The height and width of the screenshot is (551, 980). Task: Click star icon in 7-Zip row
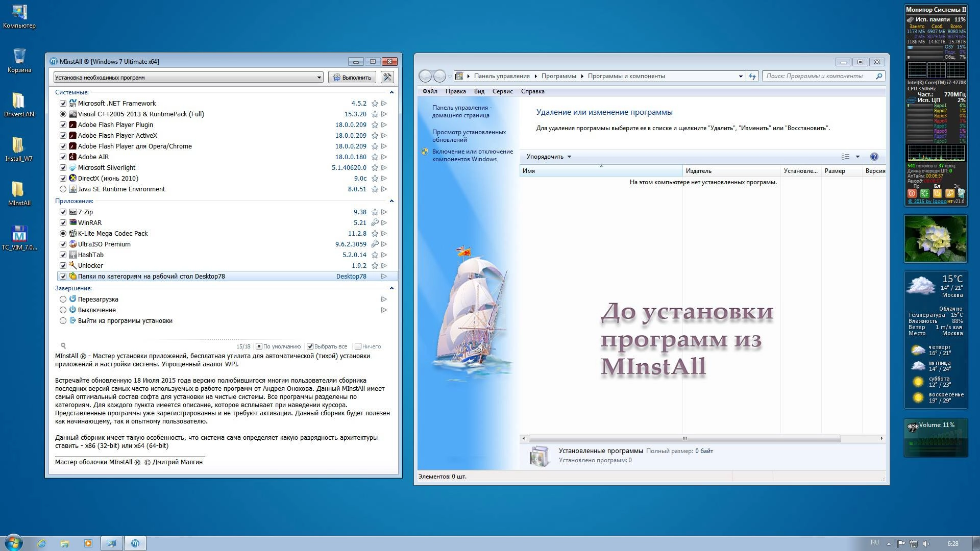[x=375, y=212]
